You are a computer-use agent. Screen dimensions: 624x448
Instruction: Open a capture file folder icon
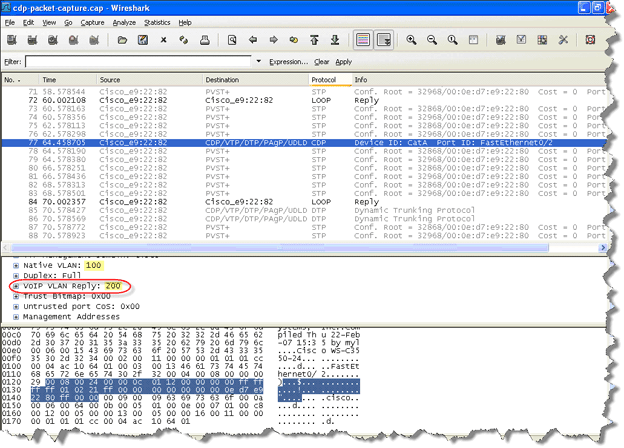click(122, 40)
